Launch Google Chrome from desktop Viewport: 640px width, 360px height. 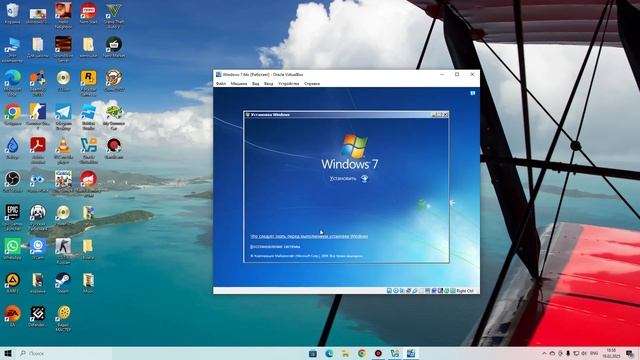[13, 114]
